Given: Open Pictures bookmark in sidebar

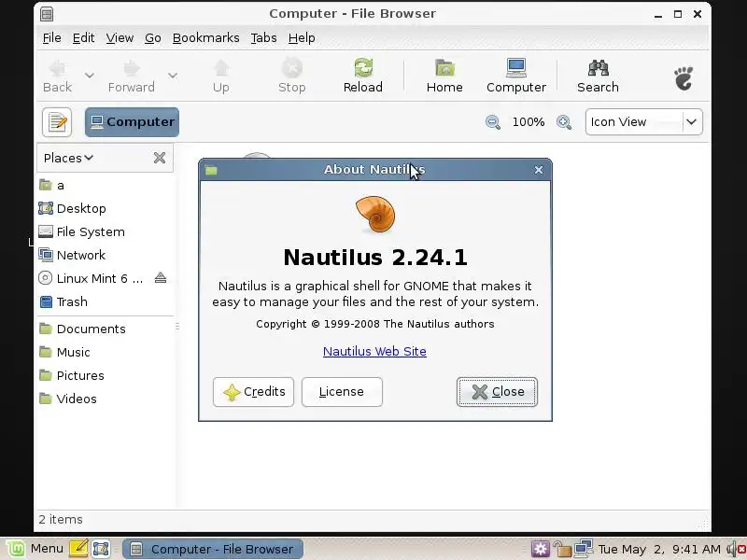Looking at the screenshot, I should pos(105,376).
